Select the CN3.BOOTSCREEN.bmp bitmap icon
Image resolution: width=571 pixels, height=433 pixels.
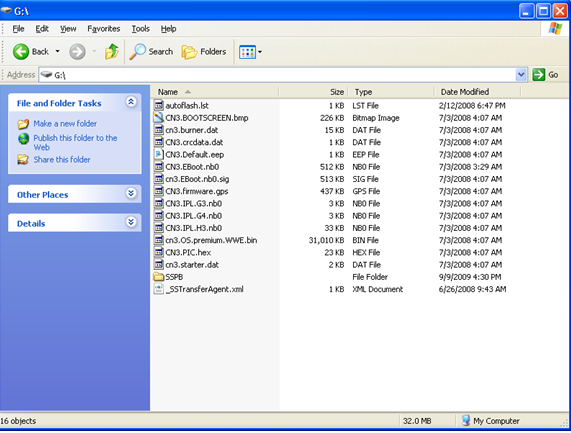coord(158,118)
